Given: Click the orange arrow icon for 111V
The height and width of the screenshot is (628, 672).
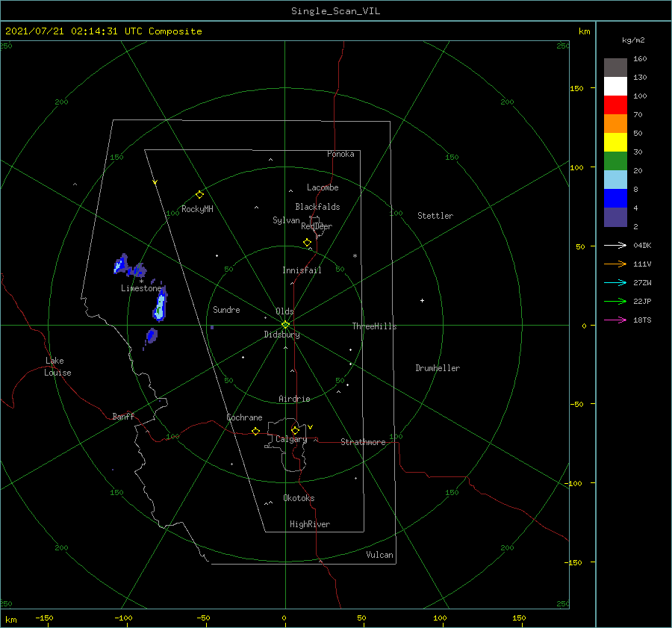Looking at the screenshot, I should pyautogui.click(x=615, y=264).
